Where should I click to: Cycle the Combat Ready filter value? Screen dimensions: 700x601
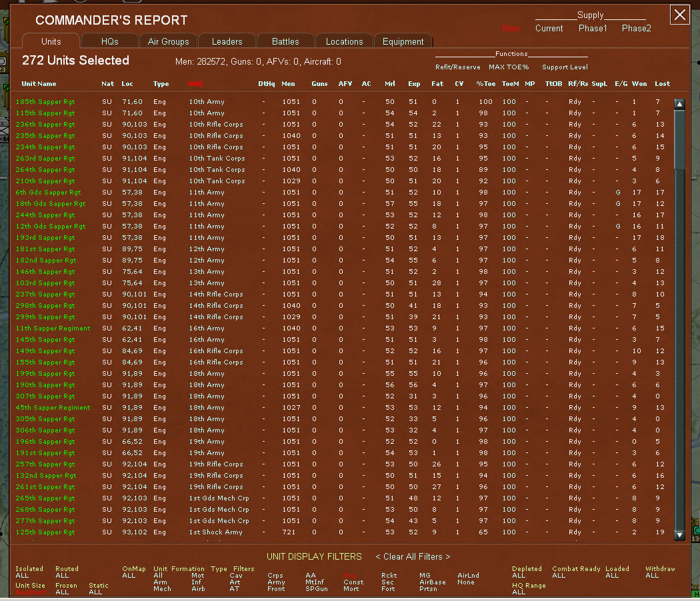pyautogui.click(x=559, y=576)
